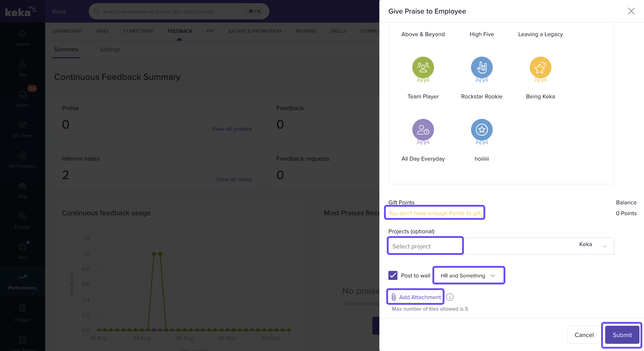Click View all praises link
Screen dimensions: 644x351
232,129
